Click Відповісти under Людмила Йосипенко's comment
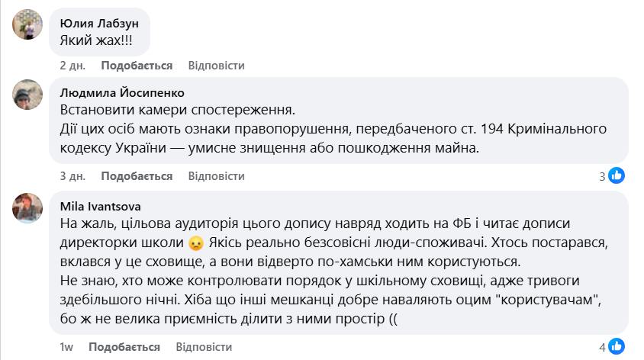The height and width of the screenshot is (360, 644). tap(216, 176)
